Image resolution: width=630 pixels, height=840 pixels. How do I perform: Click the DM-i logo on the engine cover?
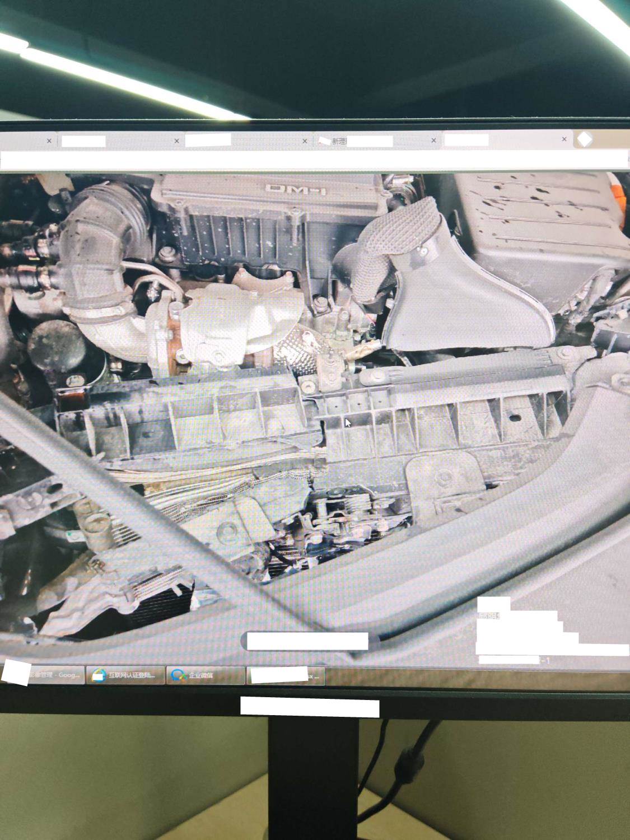point(295,189)
